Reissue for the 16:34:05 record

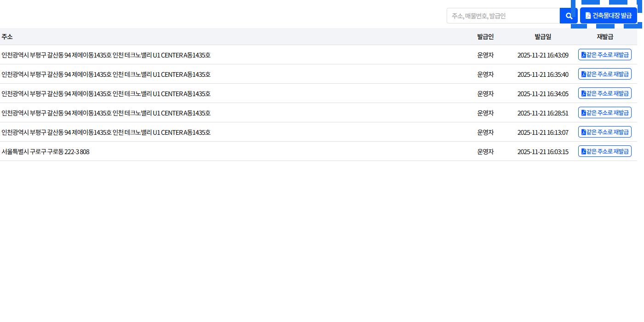click(x=605, y=93)
